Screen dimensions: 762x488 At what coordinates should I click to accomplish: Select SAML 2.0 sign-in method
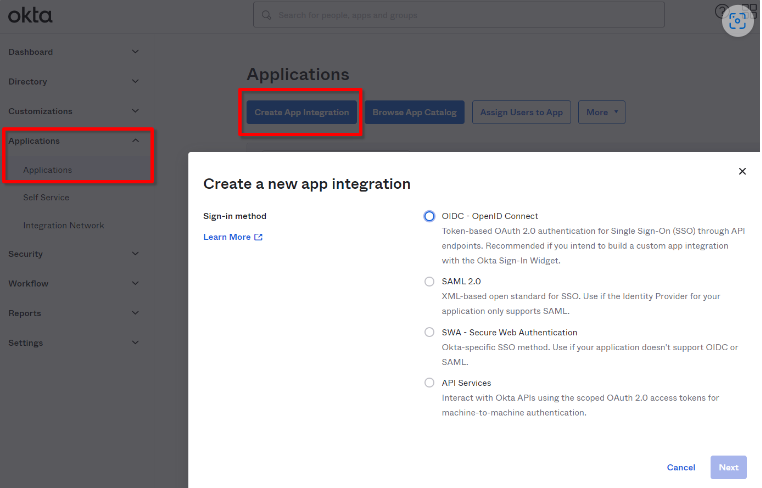pyautogui.click(x=429, y=282)
